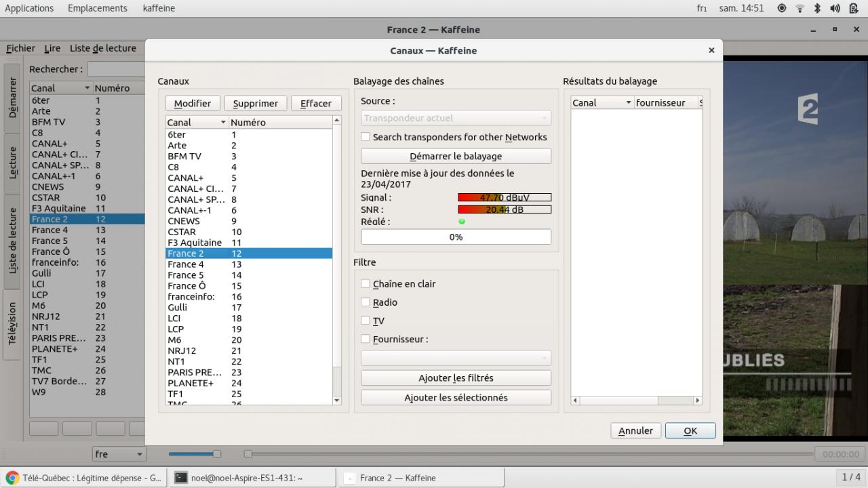Viewport: 868px width, 488px height.
Task: Click the Supprimer button
Action: [256, 104]
